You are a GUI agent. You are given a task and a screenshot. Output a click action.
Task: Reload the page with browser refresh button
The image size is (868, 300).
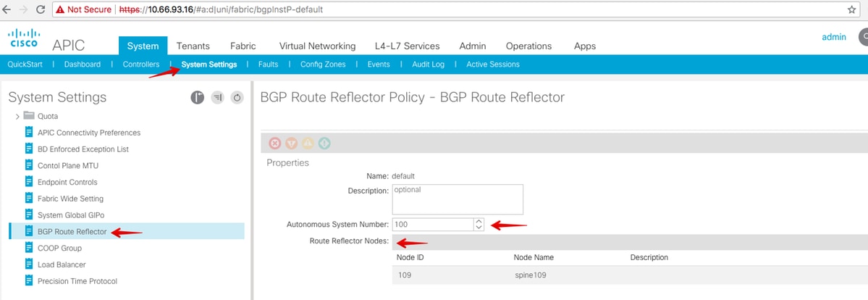[41, 9]
